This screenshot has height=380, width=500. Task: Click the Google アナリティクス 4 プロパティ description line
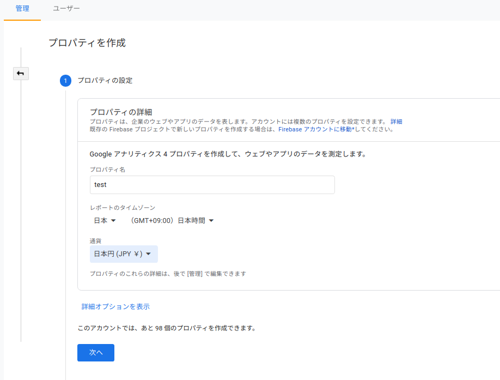[228, 154]
